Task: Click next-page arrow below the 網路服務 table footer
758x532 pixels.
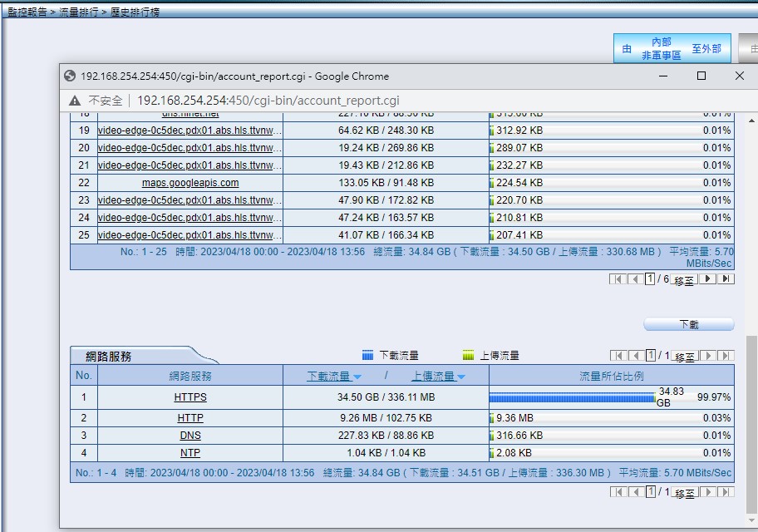Action: pyautogui.click(x=708, y=492)
